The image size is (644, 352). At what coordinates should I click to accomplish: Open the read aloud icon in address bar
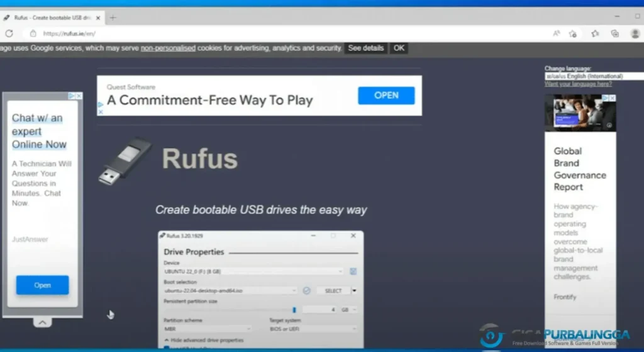(x=556, y=33)
